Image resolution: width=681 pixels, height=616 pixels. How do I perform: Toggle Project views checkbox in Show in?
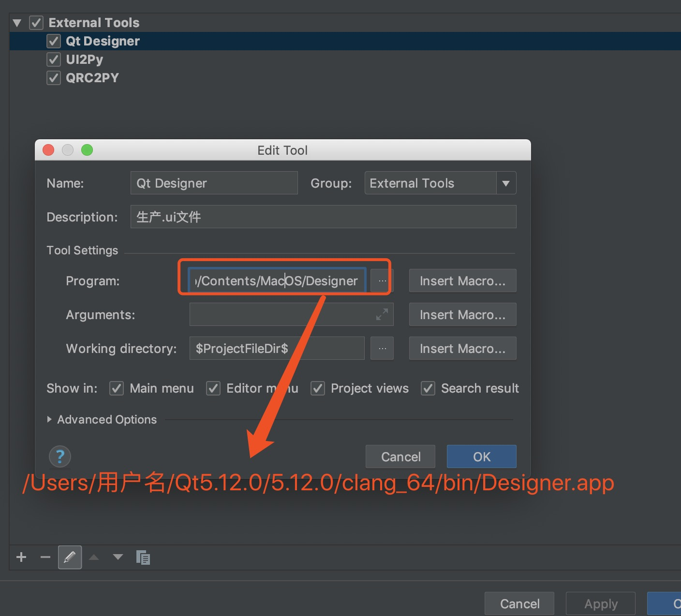coord(318,388)
